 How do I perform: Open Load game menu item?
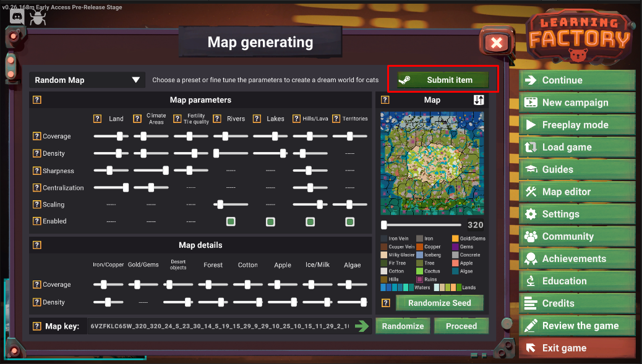577,147
